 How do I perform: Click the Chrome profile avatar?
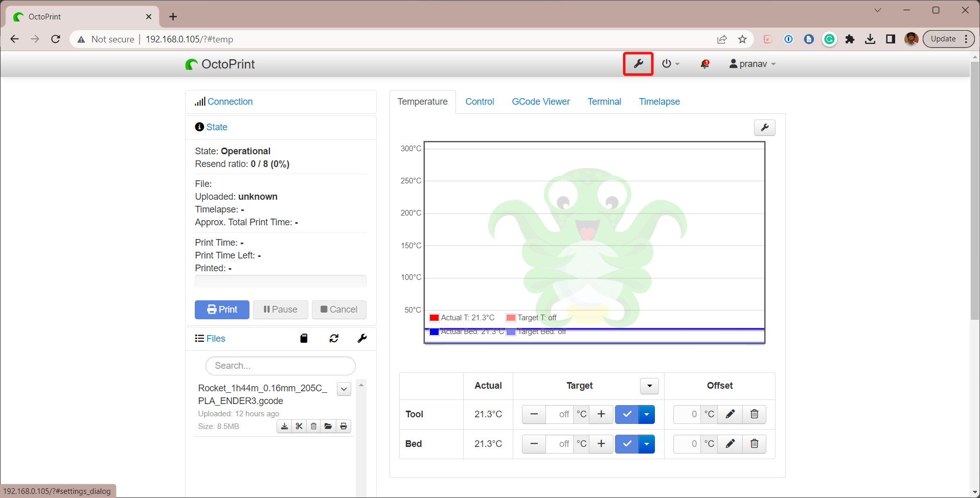click(911, 39)
